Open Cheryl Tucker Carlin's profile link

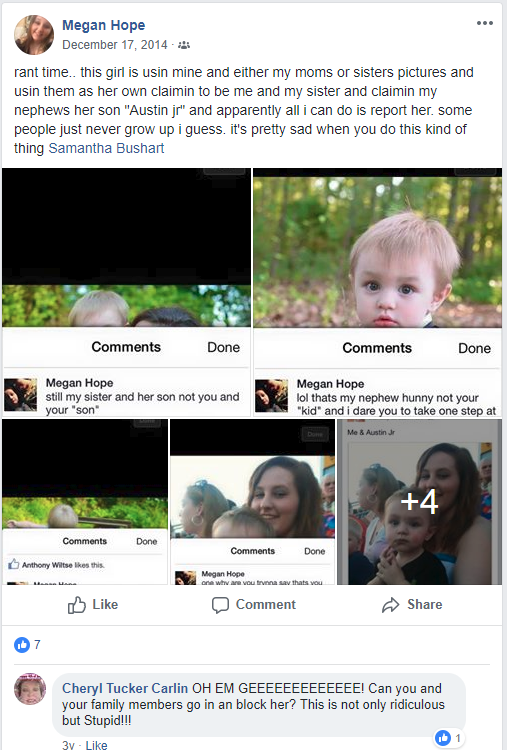[125, 688]
